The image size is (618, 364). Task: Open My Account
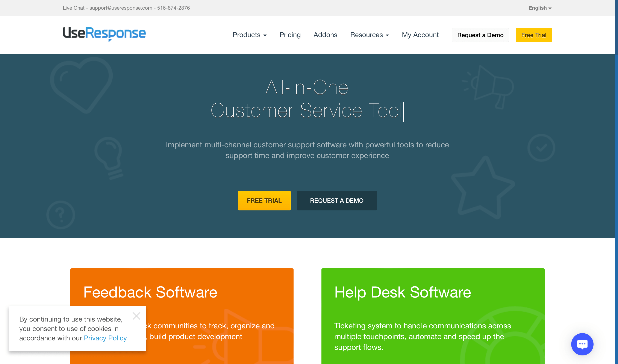click(x=420, y=35)
